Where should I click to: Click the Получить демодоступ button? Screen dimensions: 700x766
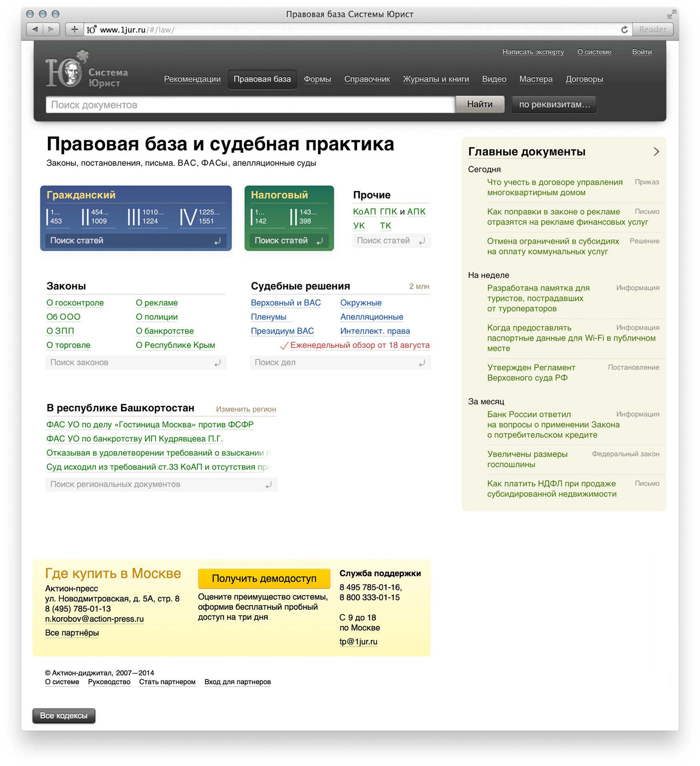click(264, 578)
